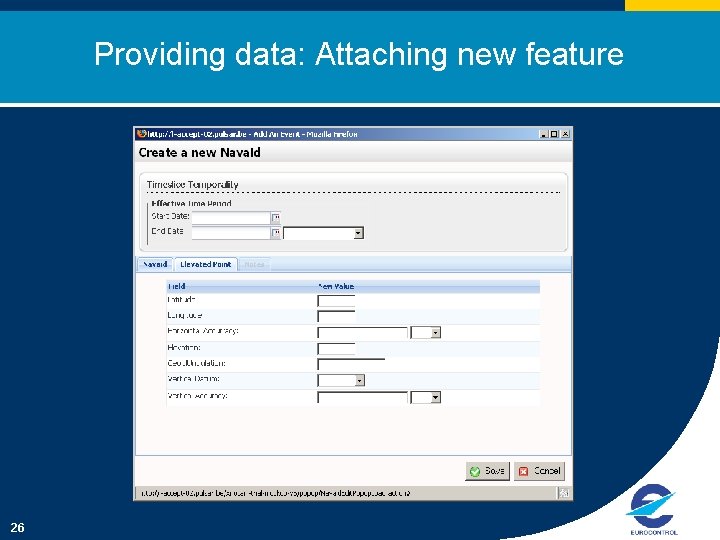Expand the dropdown next to End Date
Image resolution: width=720 pixels, height=540 pixels.
324,233
